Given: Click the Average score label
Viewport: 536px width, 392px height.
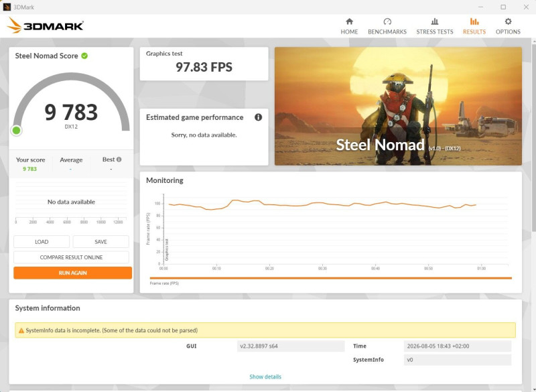Looking at the screenshot, I should [71, 159].
